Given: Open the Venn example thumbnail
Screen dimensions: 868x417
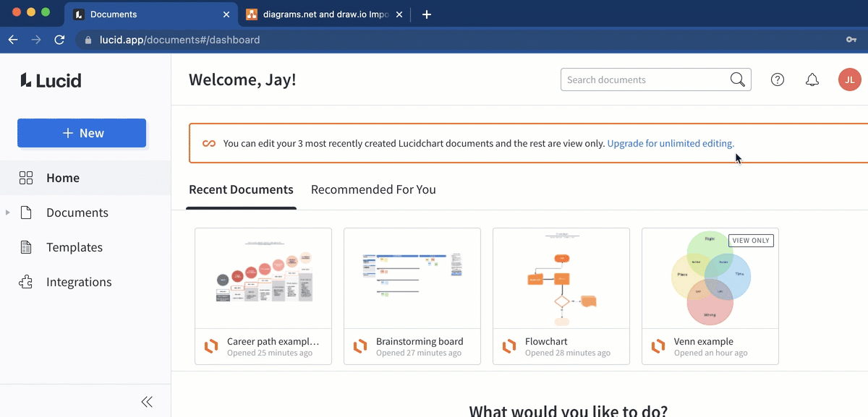Looking at the screenshot, I should [710, 278].
